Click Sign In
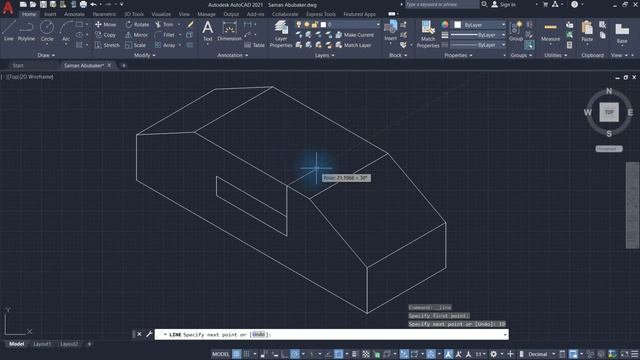Image resolution: width=640 pixels, height=360 pixels. (x=503, y=4)
